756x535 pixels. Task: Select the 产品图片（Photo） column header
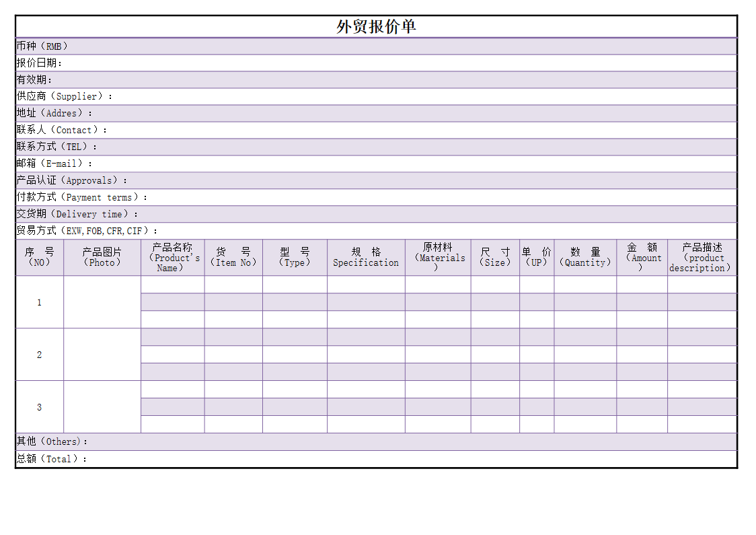coord(102,258)
